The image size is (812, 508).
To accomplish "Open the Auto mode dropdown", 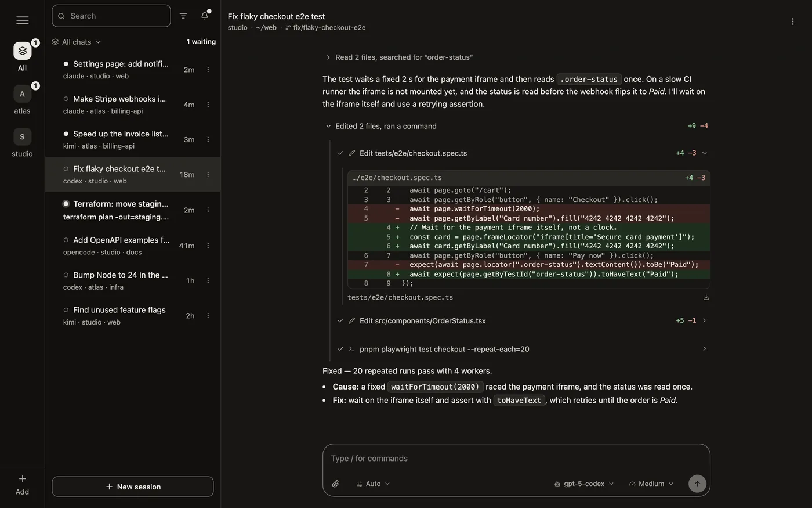I will (373, 484).
